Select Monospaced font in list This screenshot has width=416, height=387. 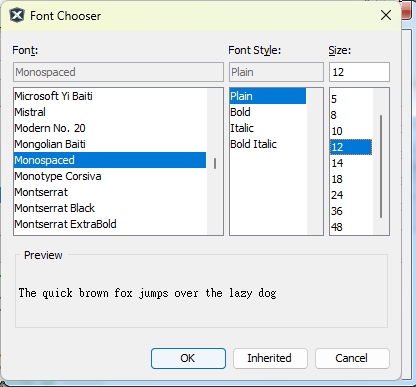(110, 160)
